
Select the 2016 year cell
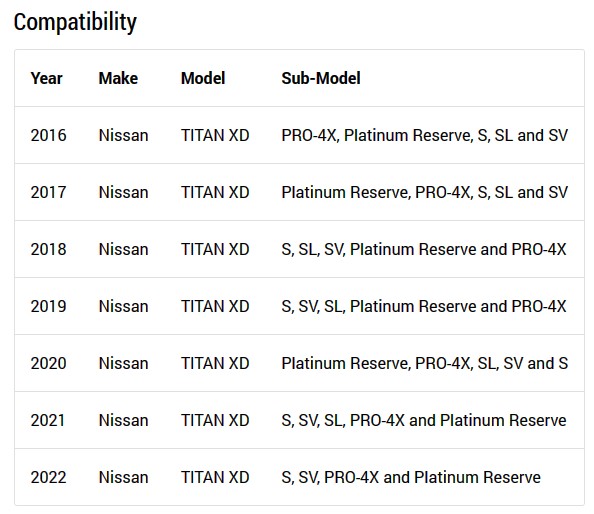point(48,136)
